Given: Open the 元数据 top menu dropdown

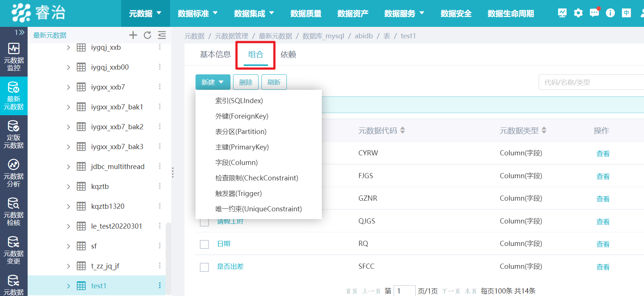Looking at the screenshot, I should [145, 14].
